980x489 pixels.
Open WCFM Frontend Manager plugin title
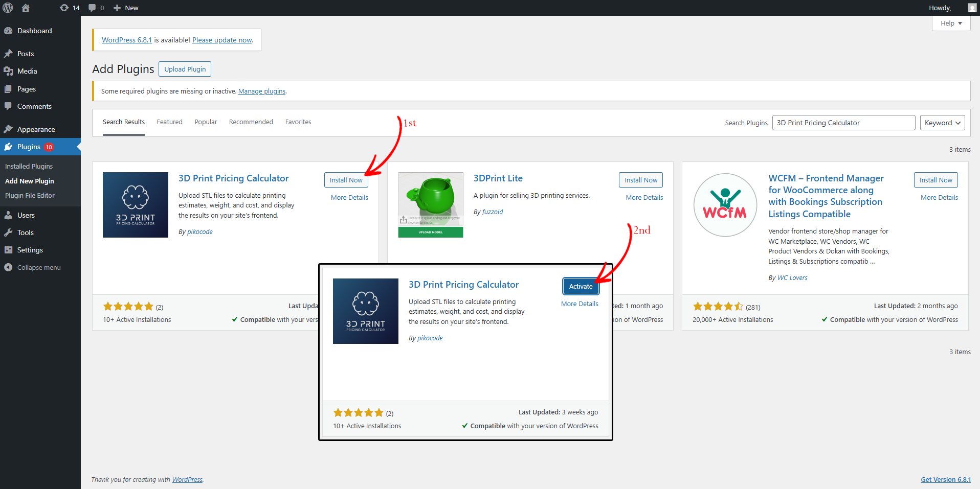coord(826,196)
